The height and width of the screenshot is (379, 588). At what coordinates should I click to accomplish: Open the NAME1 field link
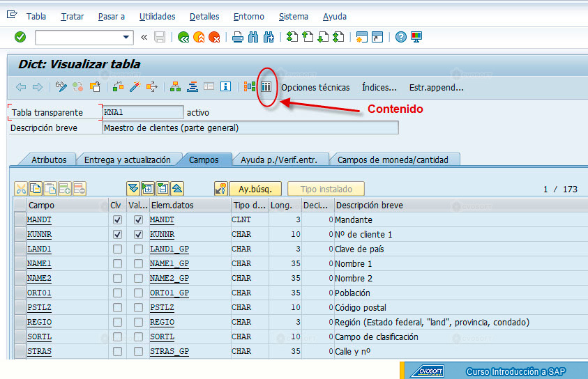point(39,263)
